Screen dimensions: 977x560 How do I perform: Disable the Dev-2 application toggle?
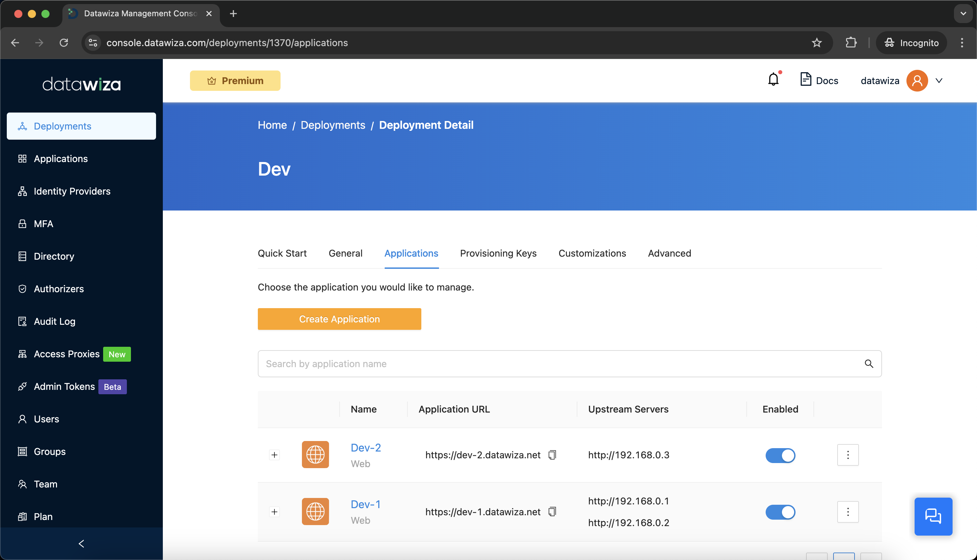tap(780, 455)
